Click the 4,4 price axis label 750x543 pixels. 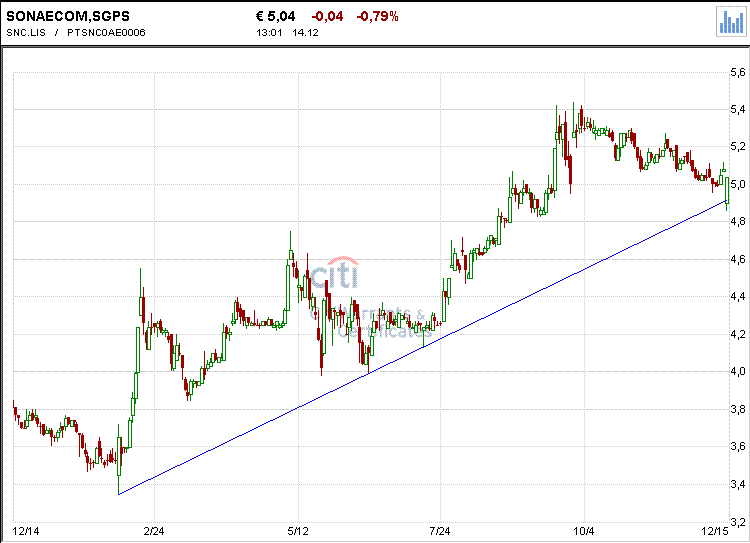tap(738, 297)
